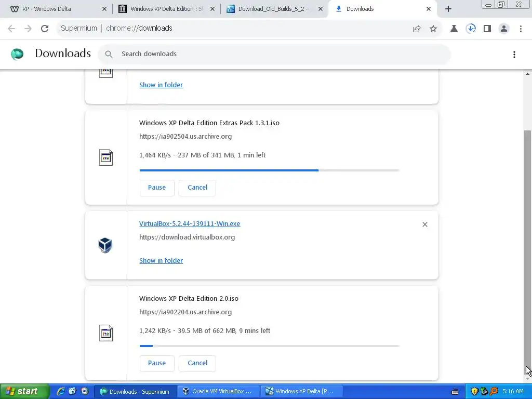Launch Internet Explorer from quick launch

(61, 391)
